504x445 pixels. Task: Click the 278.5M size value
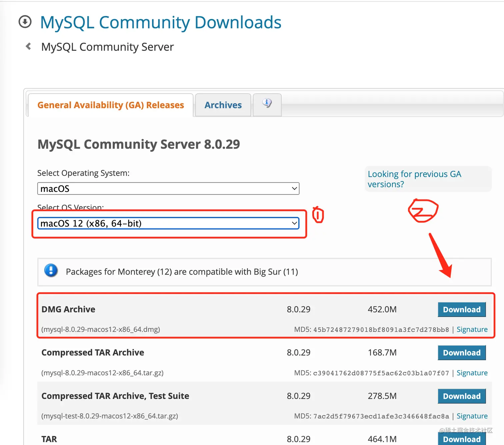(382, 396)
